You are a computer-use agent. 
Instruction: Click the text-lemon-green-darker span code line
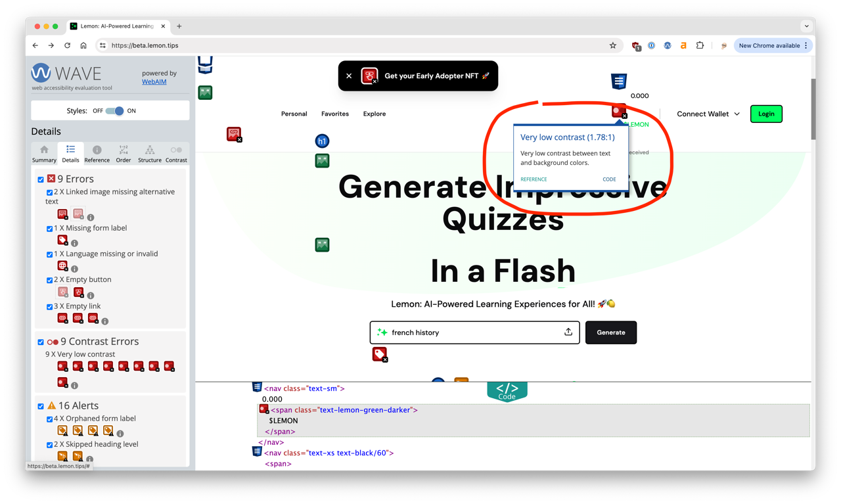344,410
